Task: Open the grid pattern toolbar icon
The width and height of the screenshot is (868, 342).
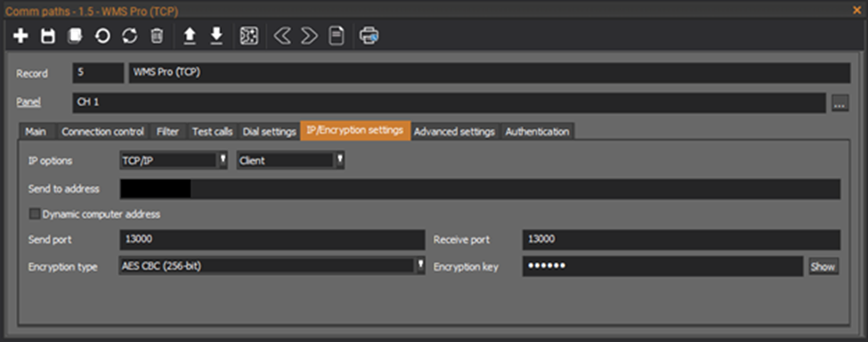Action: click(x=249, y=37)
